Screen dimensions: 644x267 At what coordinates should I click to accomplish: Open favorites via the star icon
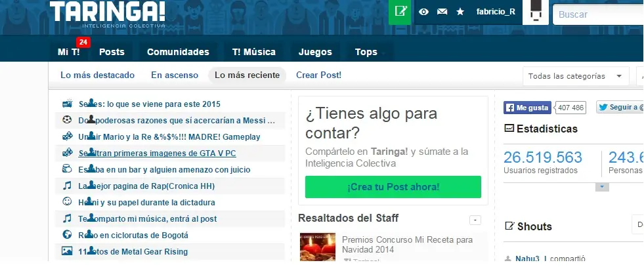click(x=460, y=12)
